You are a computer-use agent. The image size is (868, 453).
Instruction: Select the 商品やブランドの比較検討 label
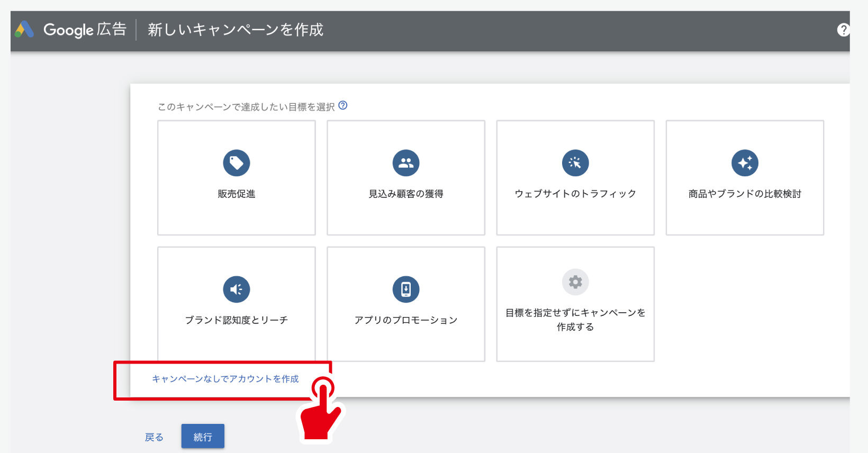[745, 194]
